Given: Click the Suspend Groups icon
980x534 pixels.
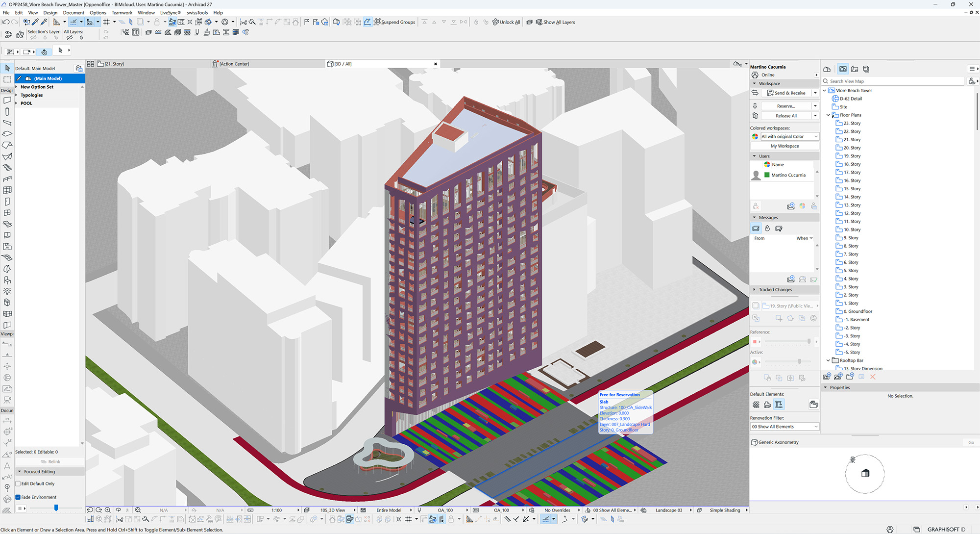Looking at the screenshot, I should pyautogui.click(x=377, y=22).
